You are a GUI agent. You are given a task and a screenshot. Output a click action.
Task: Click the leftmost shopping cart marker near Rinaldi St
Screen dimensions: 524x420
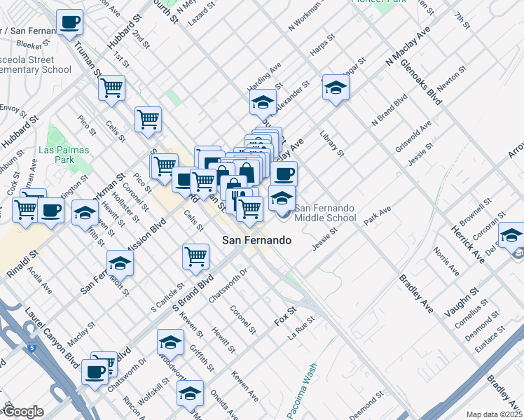(x=25, y=209)
